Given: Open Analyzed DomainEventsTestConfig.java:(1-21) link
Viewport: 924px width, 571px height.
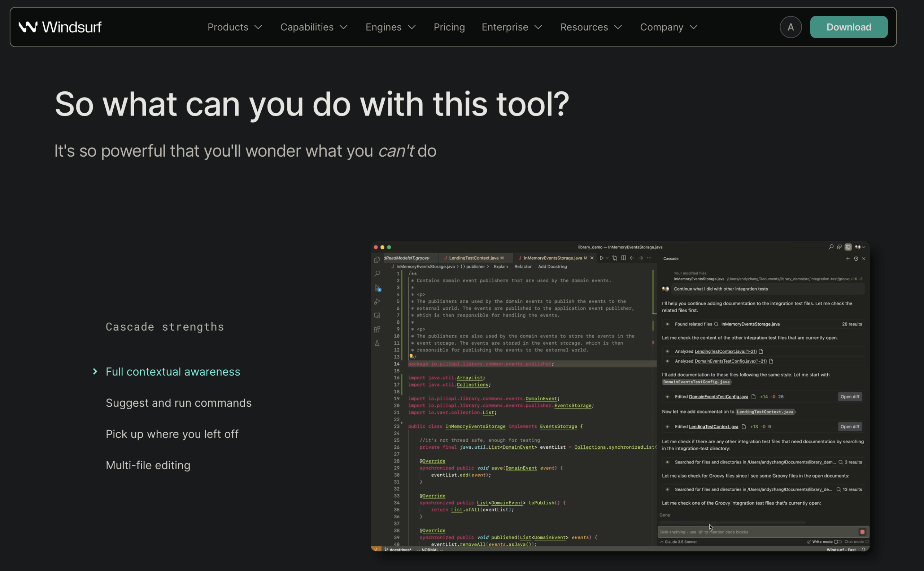Looking at the screenshot, I should click(730, 361).
